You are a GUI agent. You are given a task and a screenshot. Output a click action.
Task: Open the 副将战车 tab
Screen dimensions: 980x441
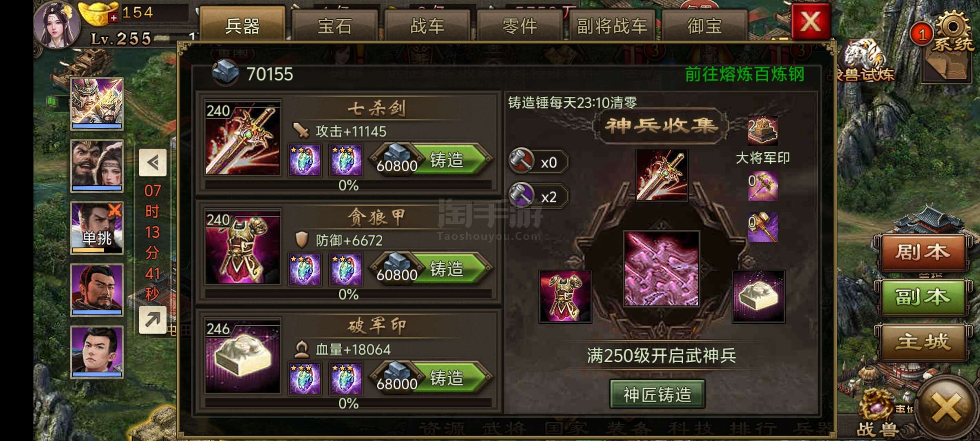tap(612, 25)
